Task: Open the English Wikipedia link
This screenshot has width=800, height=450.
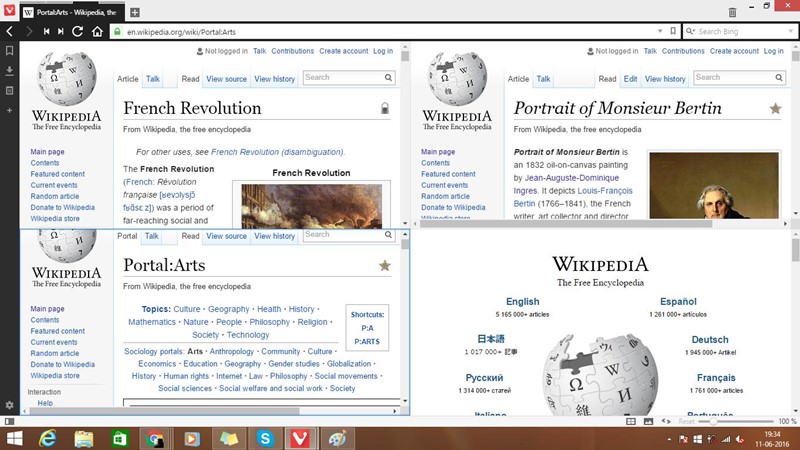Action: [x=522, y=302]
